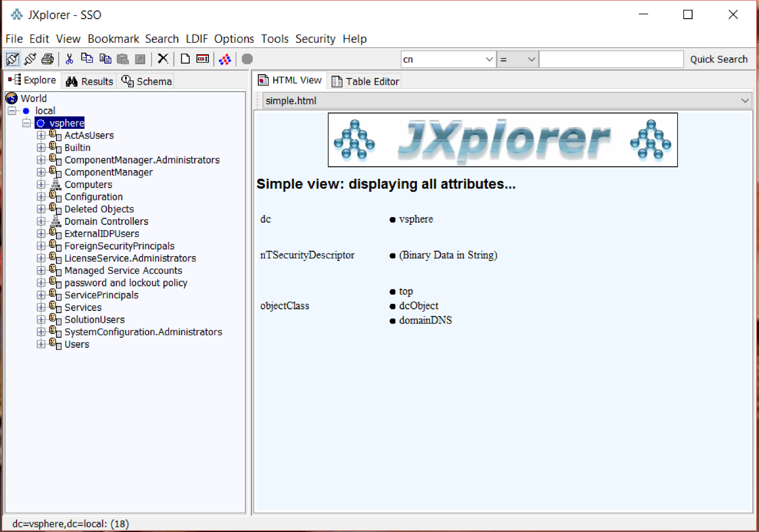Select the ComponentManager tree entry

click(109, 172)
